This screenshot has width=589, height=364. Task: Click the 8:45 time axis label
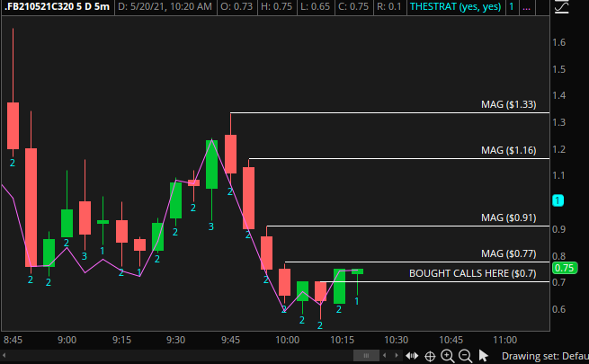(13, 340)
